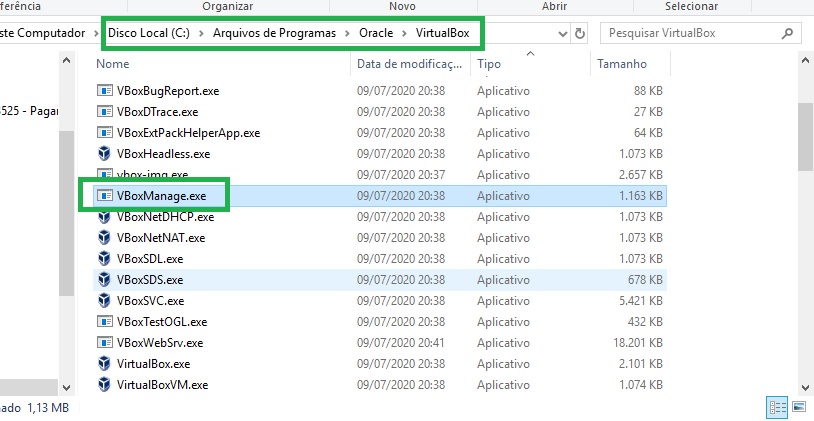Screen dimensions: 814x421
Task: Click the Novo ribbon group label
Action: (402, 6)
